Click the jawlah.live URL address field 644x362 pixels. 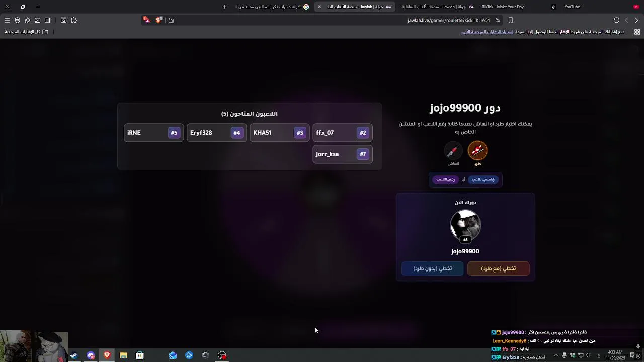point(448,20)
